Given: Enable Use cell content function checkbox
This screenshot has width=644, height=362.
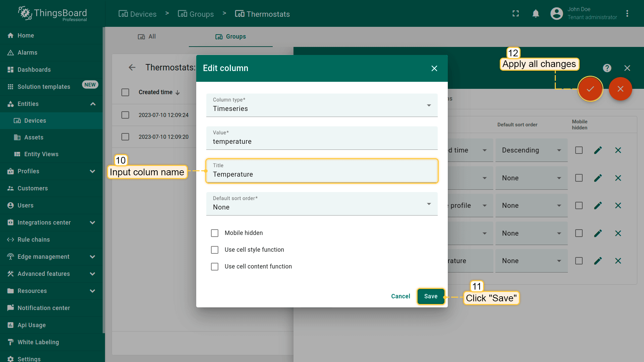Looking at the screenshot, I should click(215, 266).
